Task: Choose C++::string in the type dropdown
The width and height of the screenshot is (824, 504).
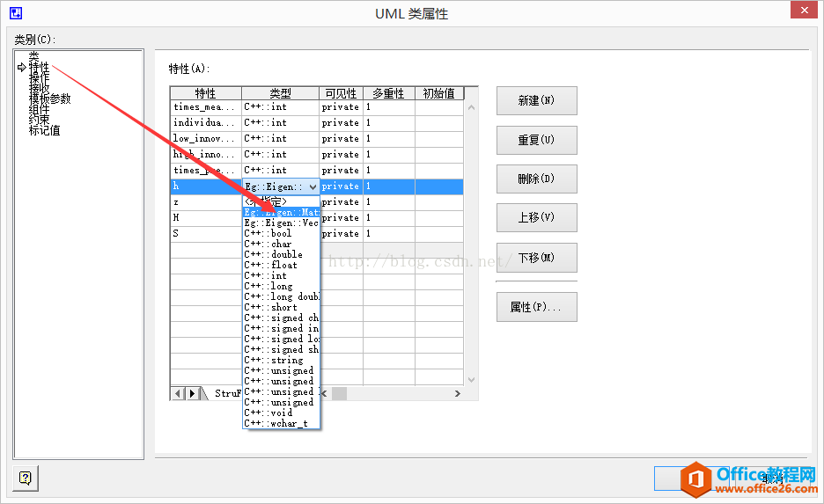Action: [281, 360]
